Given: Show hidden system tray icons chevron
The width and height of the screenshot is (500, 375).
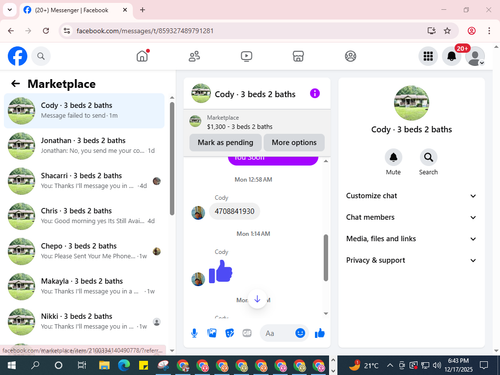Looking at the screenshot, I should coord(390,366).
